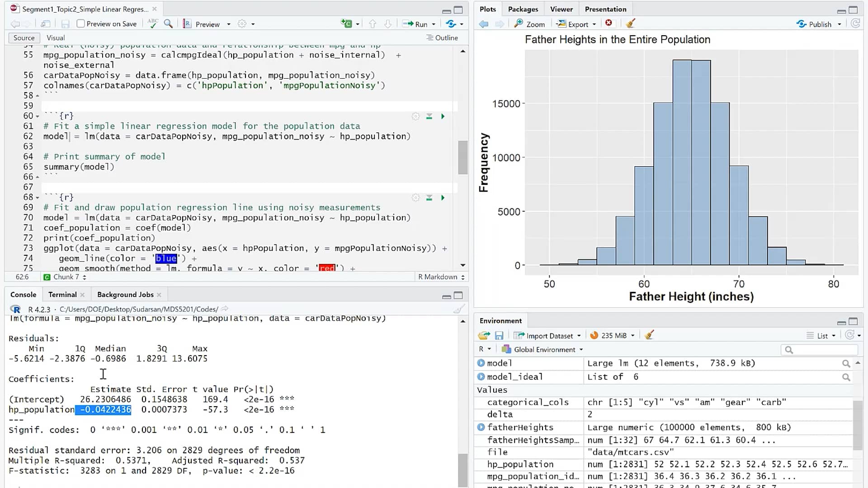868x488 pixels.
Task: Expand the model_ideal object details
Action: click(x=481, y=376)
